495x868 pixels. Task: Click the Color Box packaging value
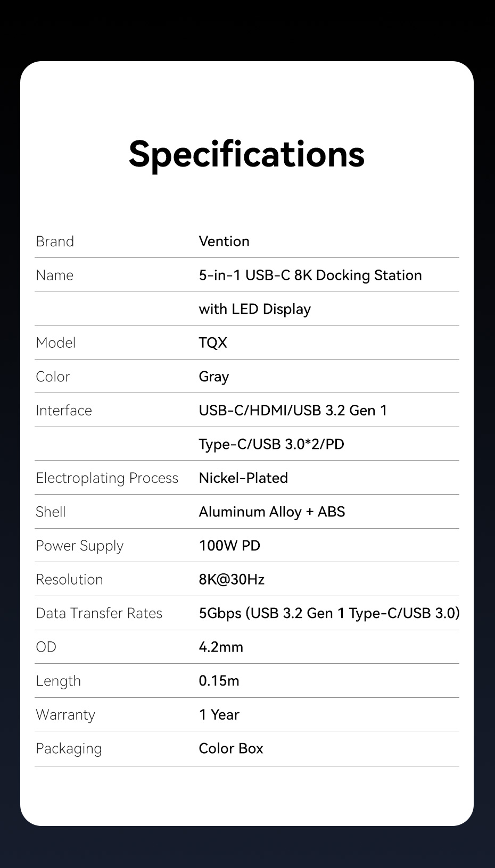231,749
